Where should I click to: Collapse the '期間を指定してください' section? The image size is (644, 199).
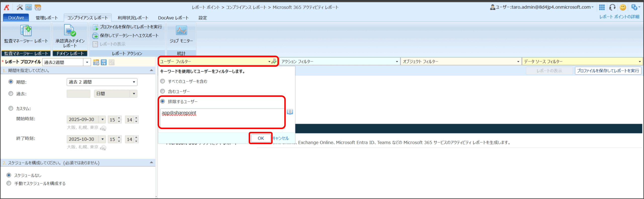pyautogui.click(x=151, y=70)
